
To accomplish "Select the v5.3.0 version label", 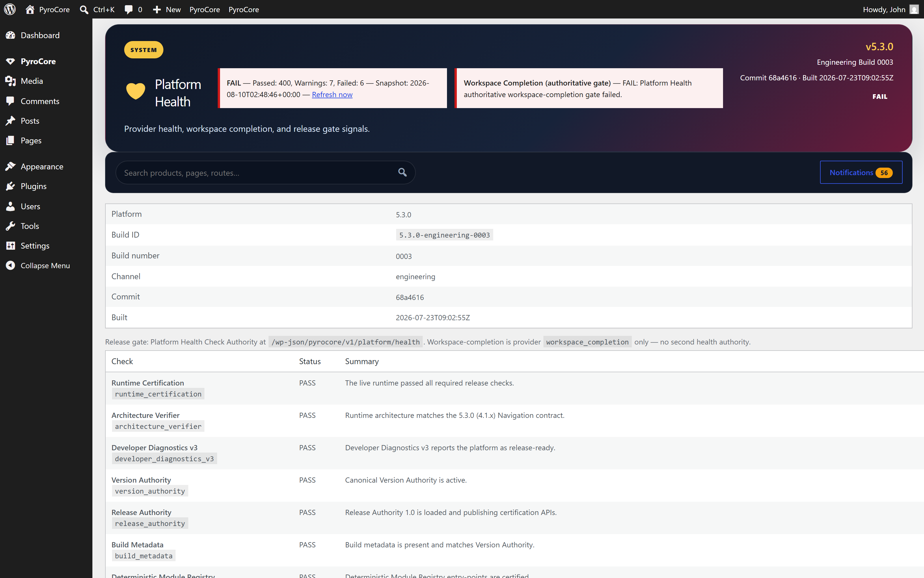I will click(879, 47).
